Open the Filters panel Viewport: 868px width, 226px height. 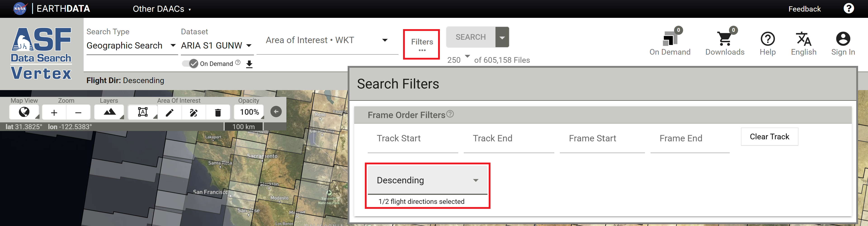422,44
